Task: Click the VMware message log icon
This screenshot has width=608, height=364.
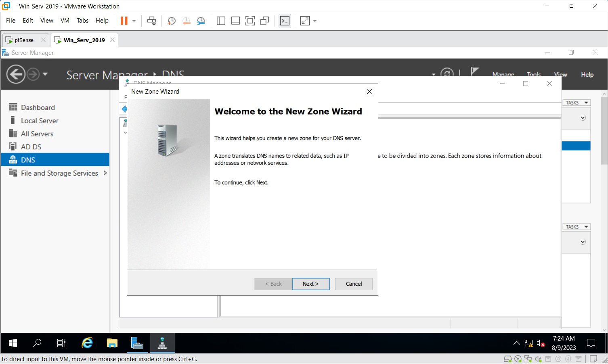Action: click(593, 359)
